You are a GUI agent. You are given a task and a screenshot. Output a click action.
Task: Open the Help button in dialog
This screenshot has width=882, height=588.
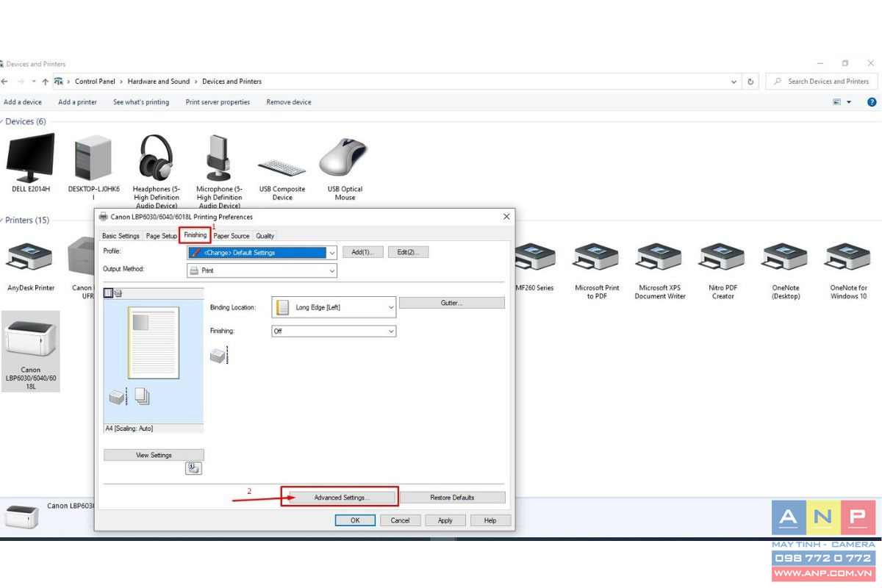490,520
